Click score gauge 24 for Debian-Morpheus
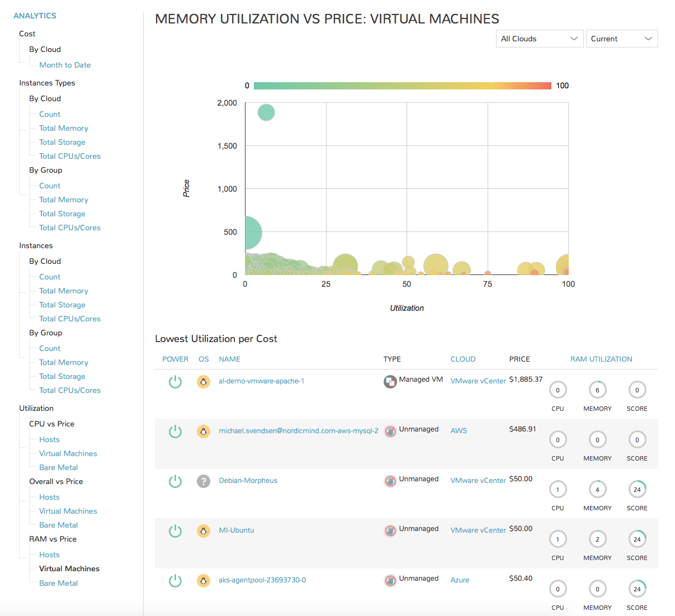This screenshot has height=616, width=675. coord(637,490)
